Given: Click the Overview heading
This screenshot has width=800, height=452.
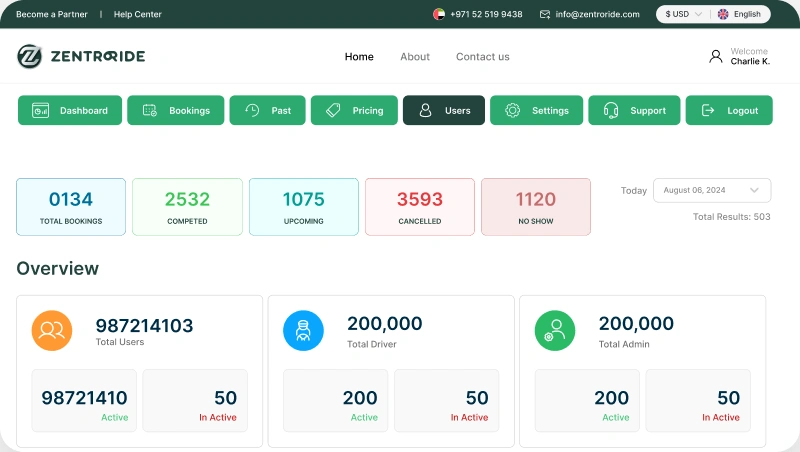Looking at the screenshot, I should pyautogui.click(x=58, y=268).
